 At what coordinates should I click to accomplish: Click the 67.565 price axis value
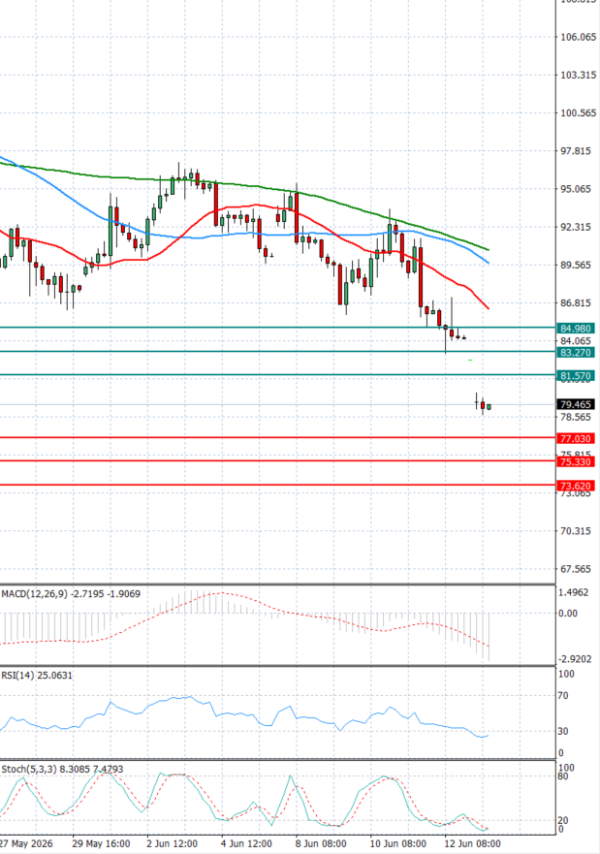click(x=575, y=569)
